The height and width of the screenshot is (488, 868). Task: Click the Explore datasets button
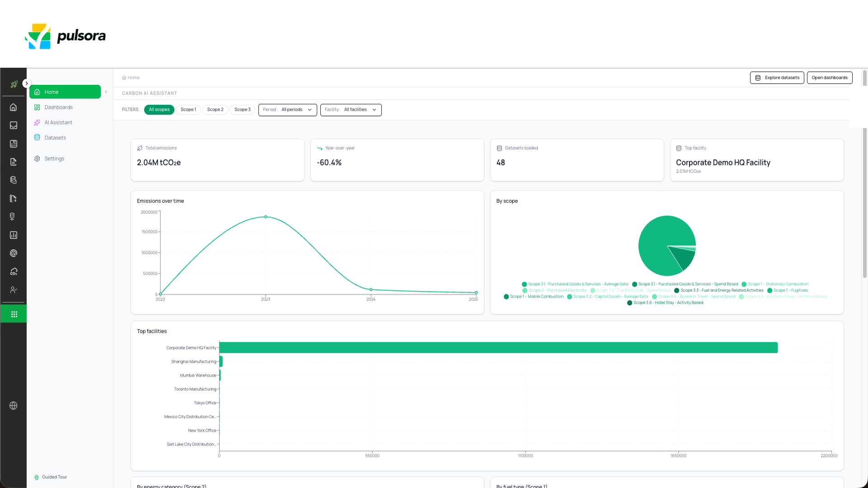(x=777, y=78)
